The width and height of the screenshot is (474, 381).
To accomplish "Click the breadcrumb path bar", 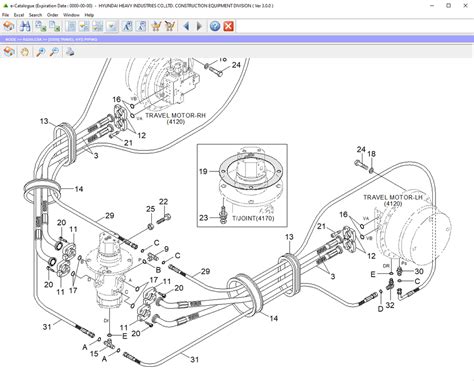I will [x=236, y=39].
